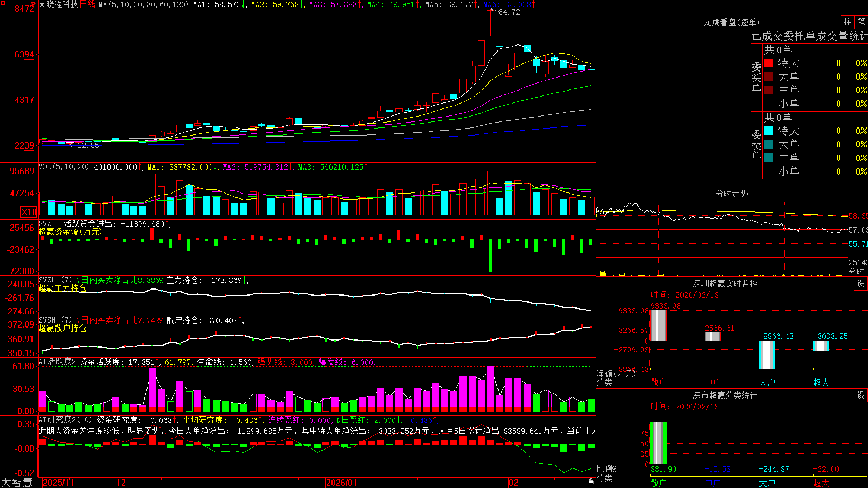The height and width of the screenshot is (488, 868).
Task: Click the lock icon on the timeline
Action: click(x=591, y=481)
